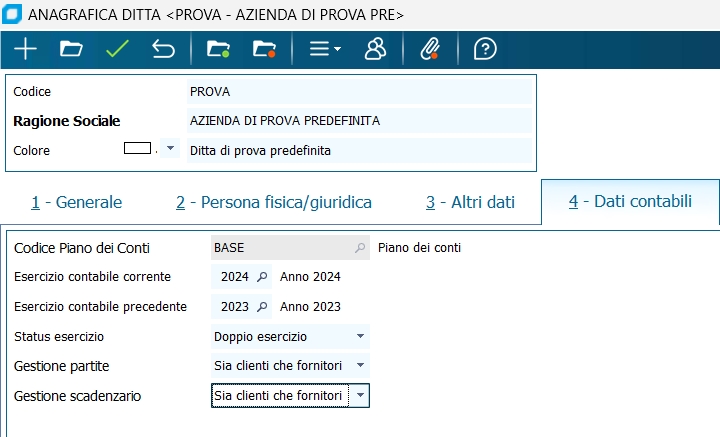Click the plus icon to add new record
The image size is (720, 437).
tap(25, 49)
